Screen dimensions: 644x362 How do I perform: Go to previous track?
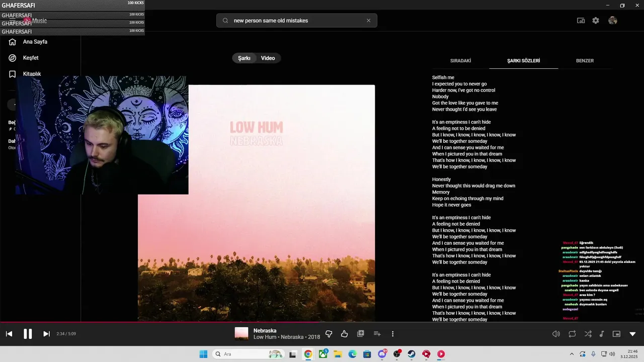[x=9, y=334]
